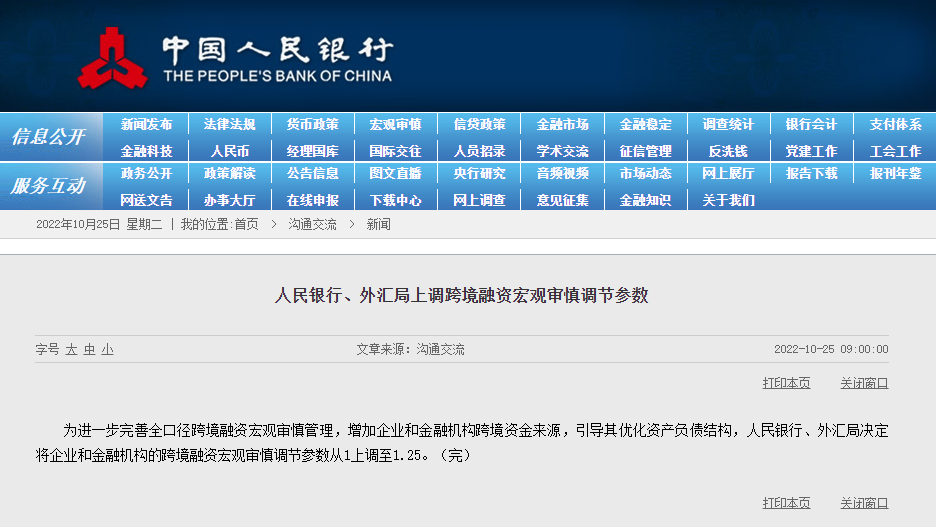Viewport: 936px width, 527px height.
Task: Open 市场动态 section
Action: coord(645,173)
